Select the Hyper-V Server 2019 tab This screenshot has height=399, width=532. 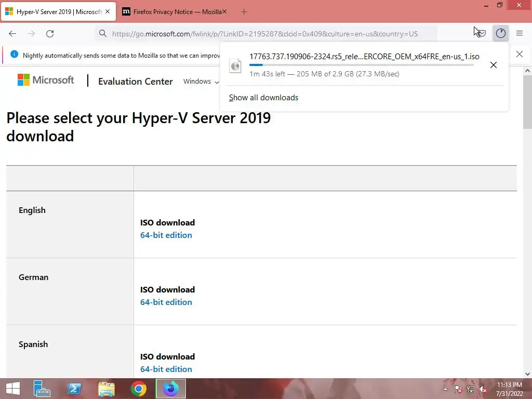tap(58, 12)
